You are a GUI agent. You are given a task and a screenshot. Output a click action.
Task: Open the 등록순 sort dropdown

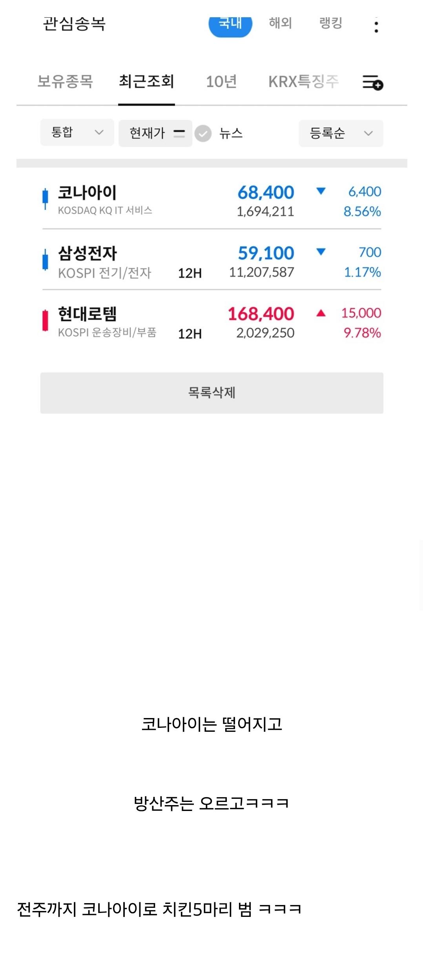click(x=341, y=133)
